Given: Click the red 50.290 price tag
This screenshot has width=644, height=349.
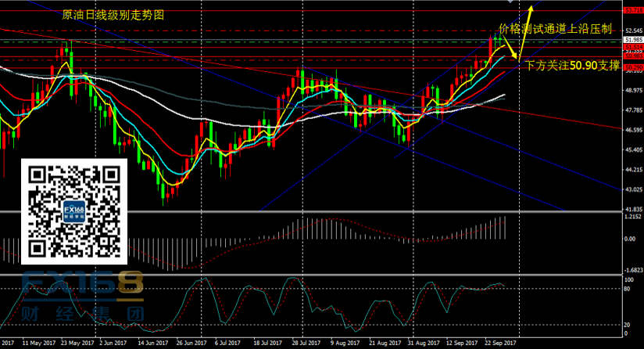Looking at the screenshot, I should point(632,68).
